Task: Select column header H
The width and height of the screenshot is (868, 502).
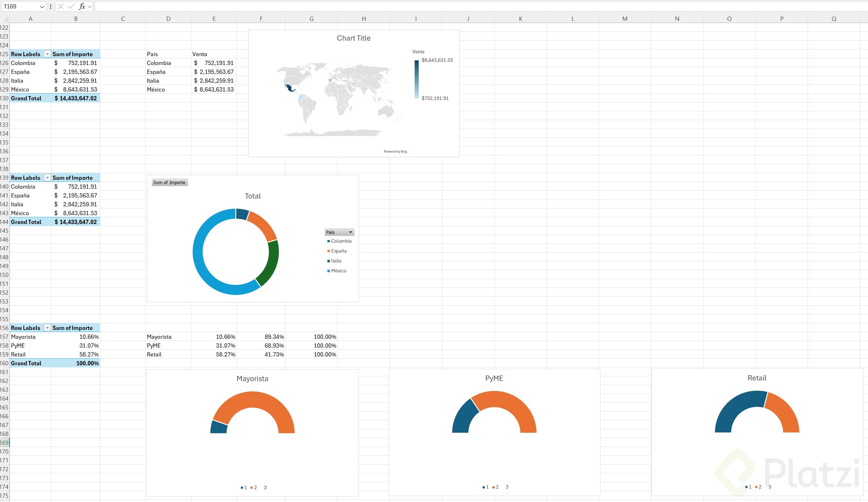Action: click(x=364, y=19)
